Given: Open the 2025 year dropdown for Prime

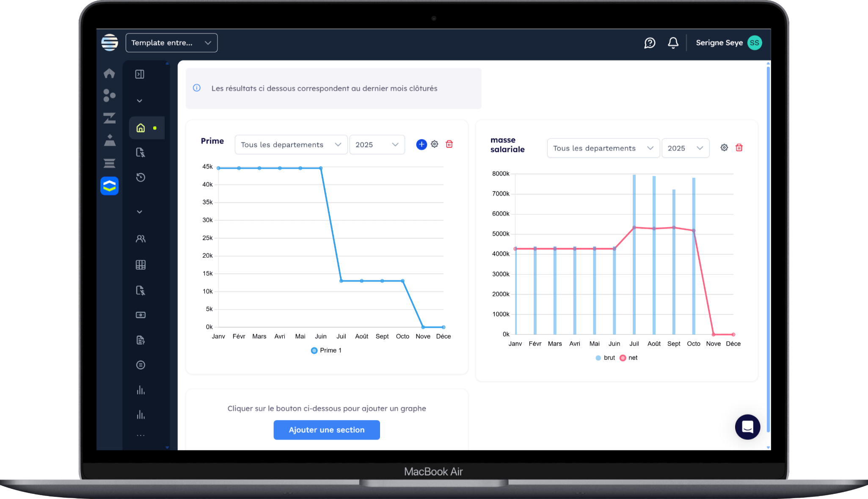Looking at the screenshot, I should click(x=377, y=145).
